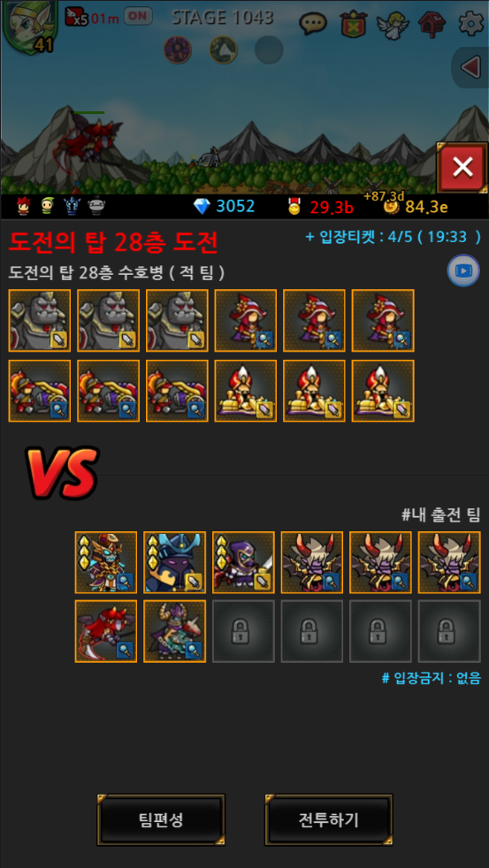Open the chat speech bubble icon
Viewport: 489px width, 868px height.
(x=313, y=24)
